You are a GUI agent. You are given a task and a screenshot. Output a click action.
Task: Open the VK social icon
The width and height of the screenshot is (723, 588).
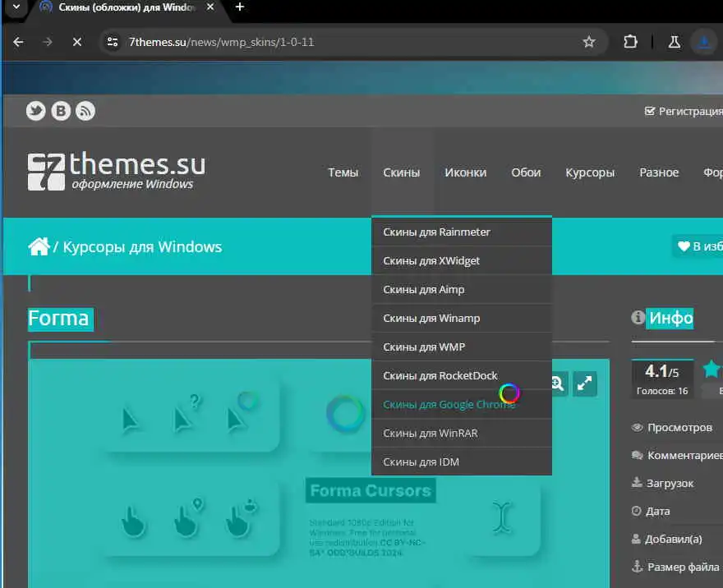pos(61,111)
